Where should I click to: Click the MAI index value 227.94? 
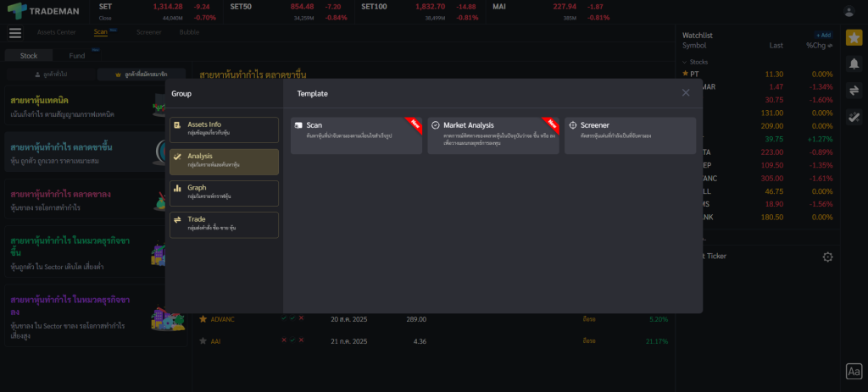565,7
